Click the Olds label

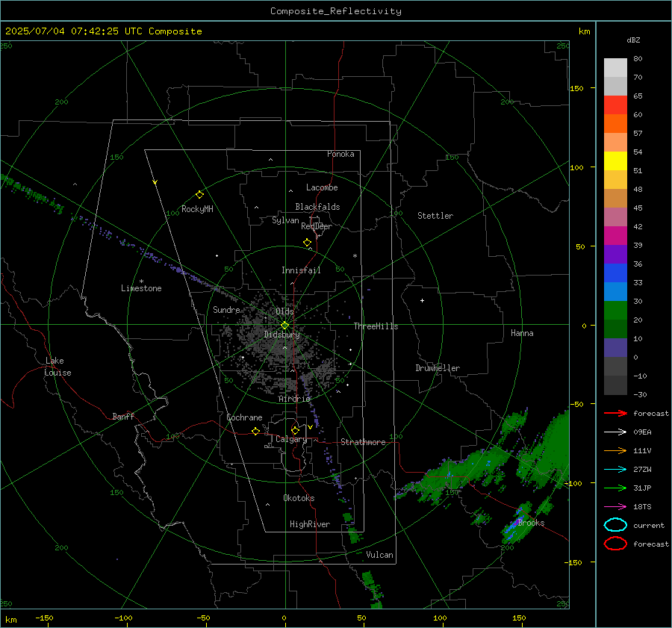[x=284, y=311]
